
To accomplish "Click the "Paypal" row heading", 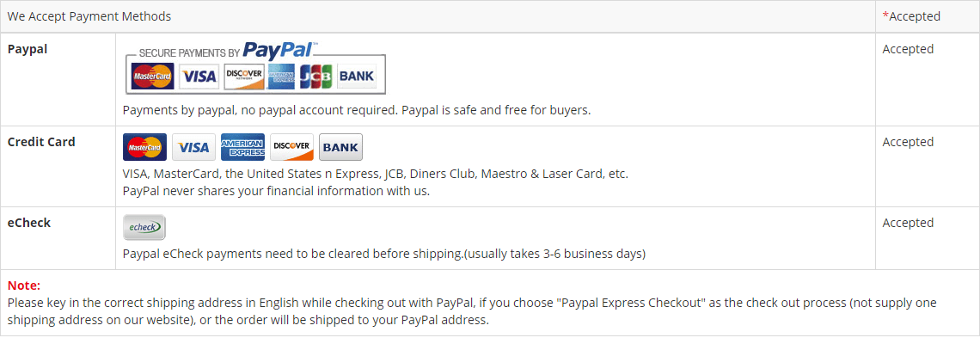I will click(28, 49).
